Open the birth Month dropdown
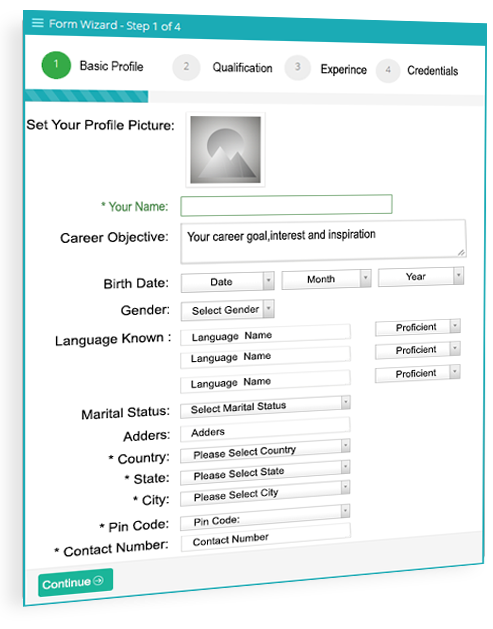This screenshot has width=493, height=629. [326, 279]
